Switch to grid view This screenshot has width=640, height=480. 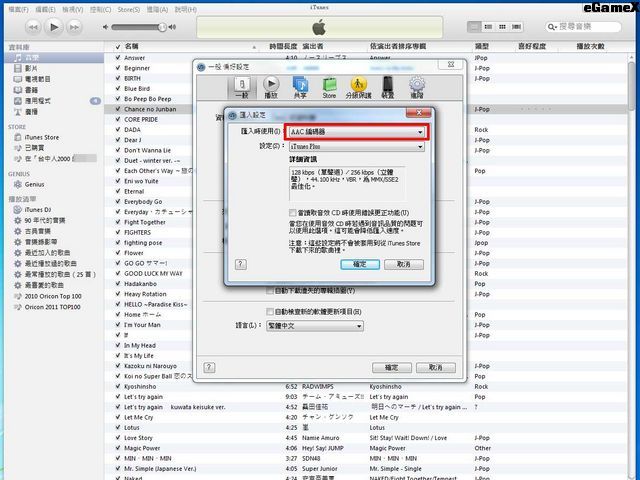pyautogui.click(x=502, y=27)
